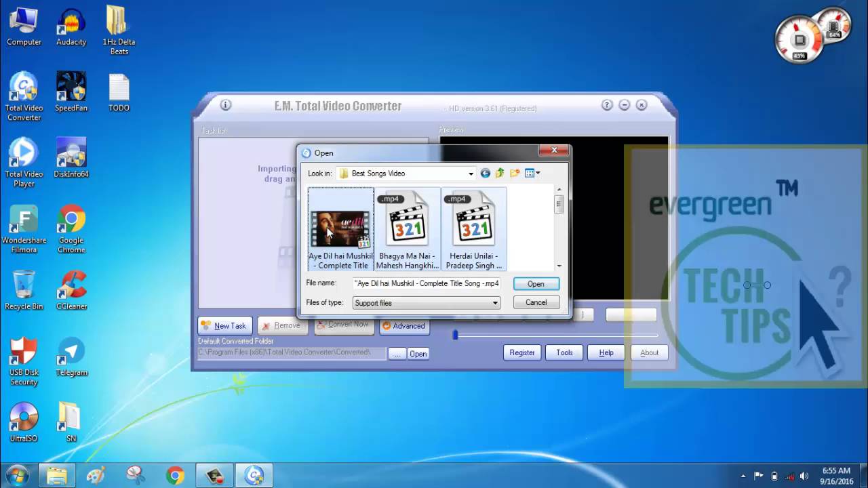Click the converted folder path field
Image resolution: width=868 pixels, height=488 pixels.
[292, 353]
